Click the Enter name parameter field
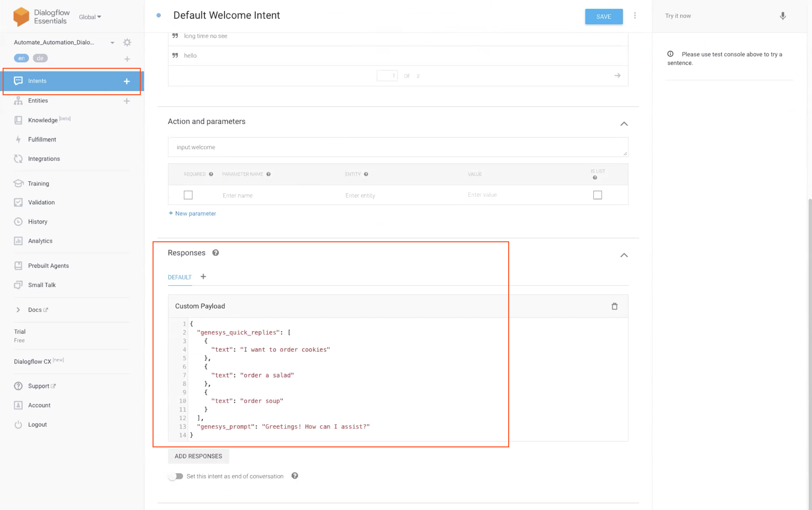812x510 pixels. (x=237, y=196)
